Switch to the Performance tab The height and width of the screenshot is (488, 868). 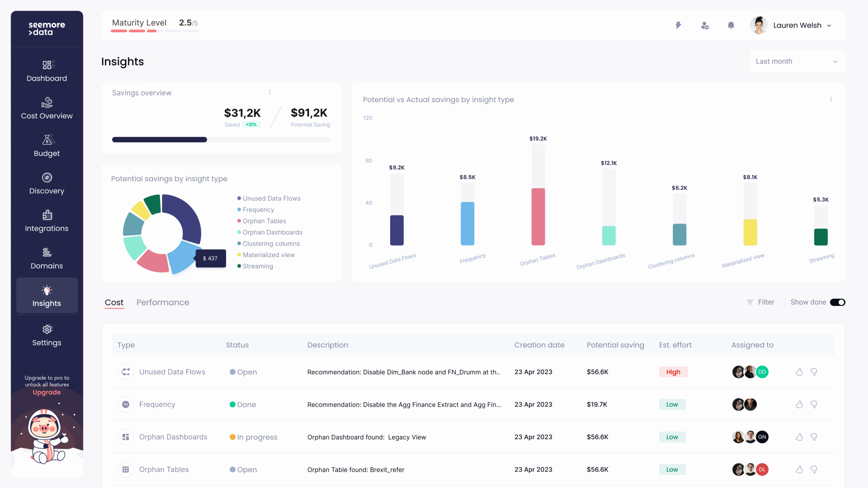(x=163, y=302)
